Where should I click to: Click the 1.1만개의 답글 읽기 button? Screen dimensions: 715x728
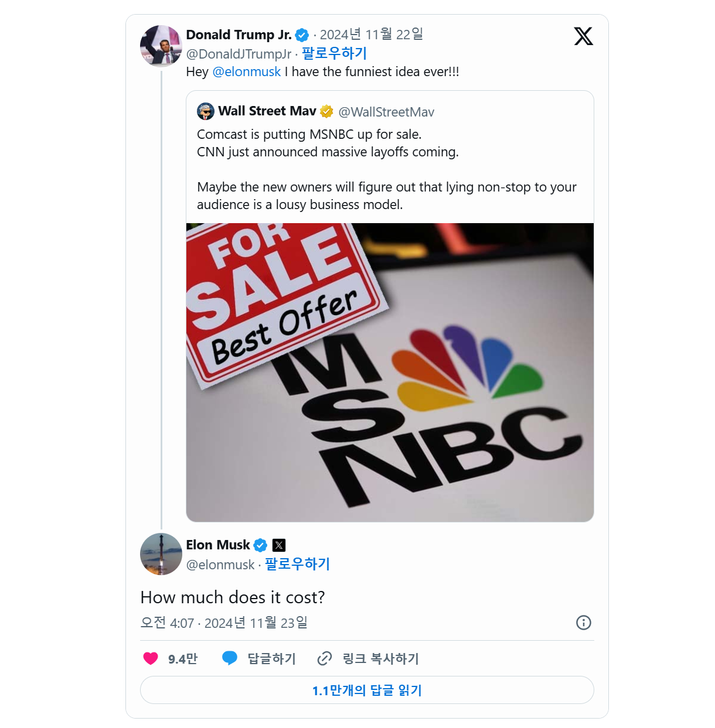[367, 690]
